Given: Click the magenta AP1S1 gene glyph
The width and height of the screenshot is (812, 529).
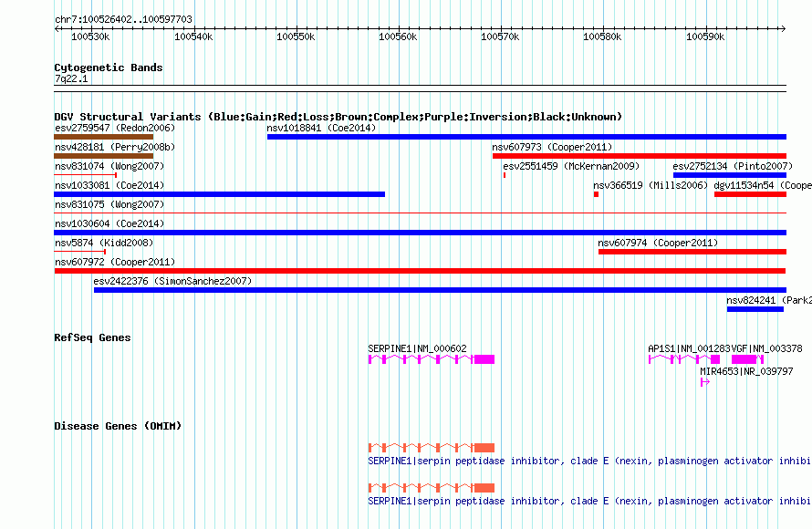Looking at the screenshot, I should (684, 359).
